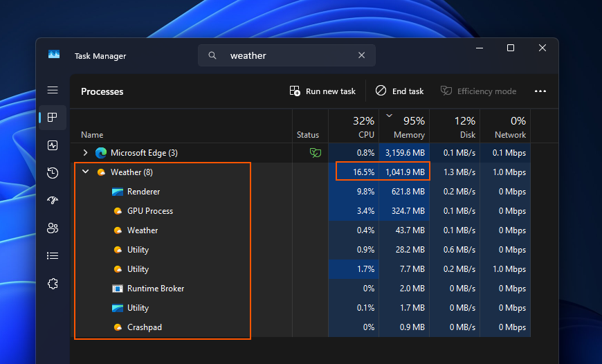The height and width of the screenshot is (364, 602).
Task: Open the Details sidebar page
Action: [x=53, y=256]
